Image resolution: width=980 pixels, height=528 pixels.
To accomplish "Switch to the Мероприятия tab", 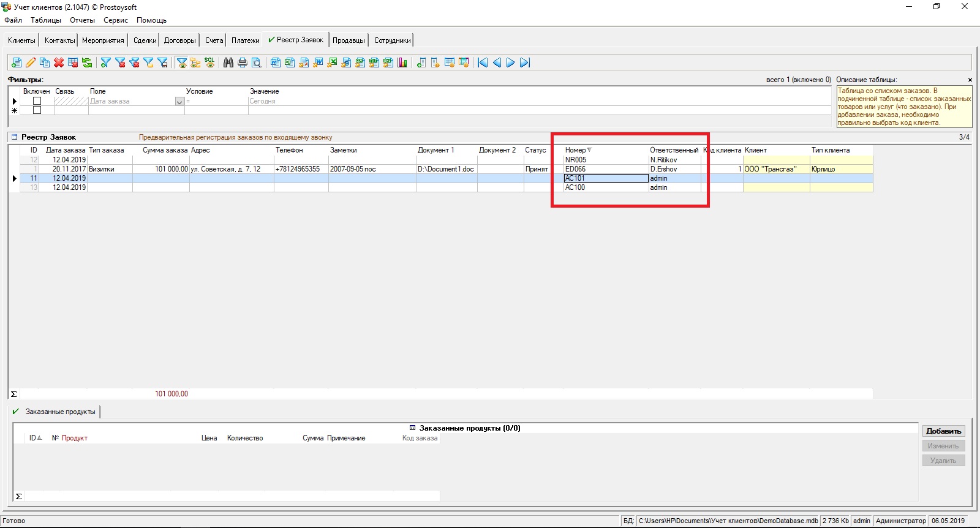I will [103, 40].
